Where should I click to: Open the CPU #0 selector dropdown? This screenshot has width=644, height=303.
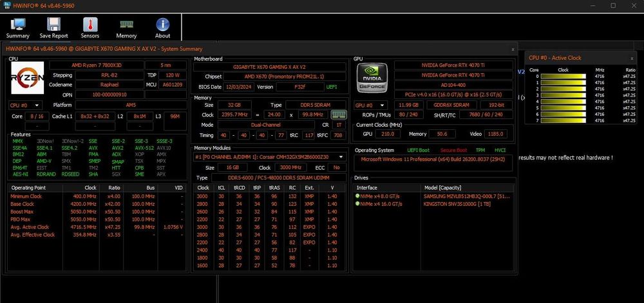(x=25, y=106)
